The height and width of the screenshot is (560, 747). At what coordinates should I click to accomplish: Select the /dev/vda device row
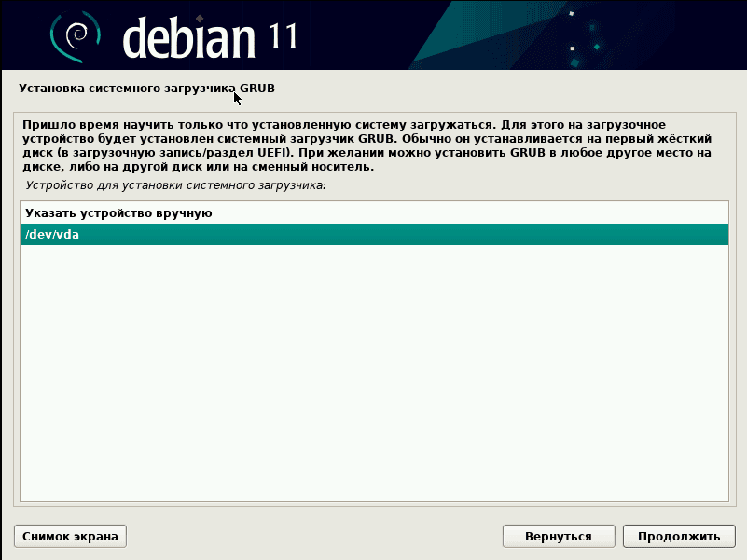pyautogui.click(x=375, y=234)
